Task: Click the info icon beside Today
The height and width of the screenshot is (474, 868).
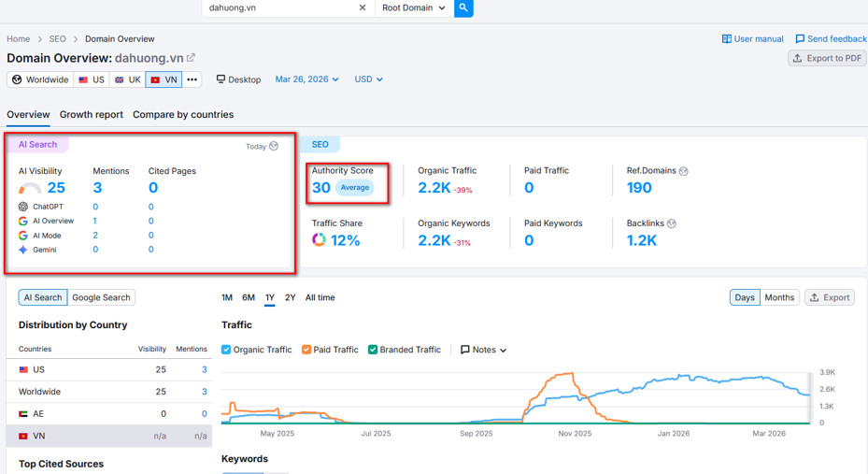Action: 274,146
